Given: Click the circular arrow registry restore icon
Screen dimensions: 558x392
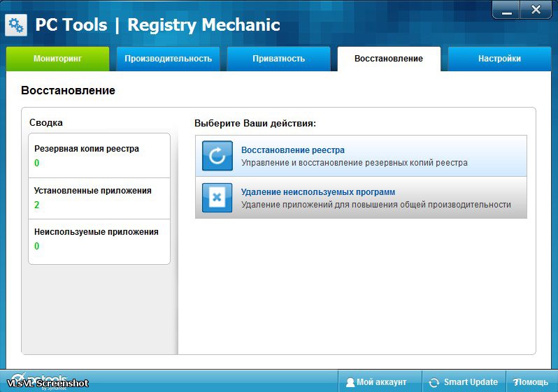Looking at the screenshot, I should coord(217,156).
